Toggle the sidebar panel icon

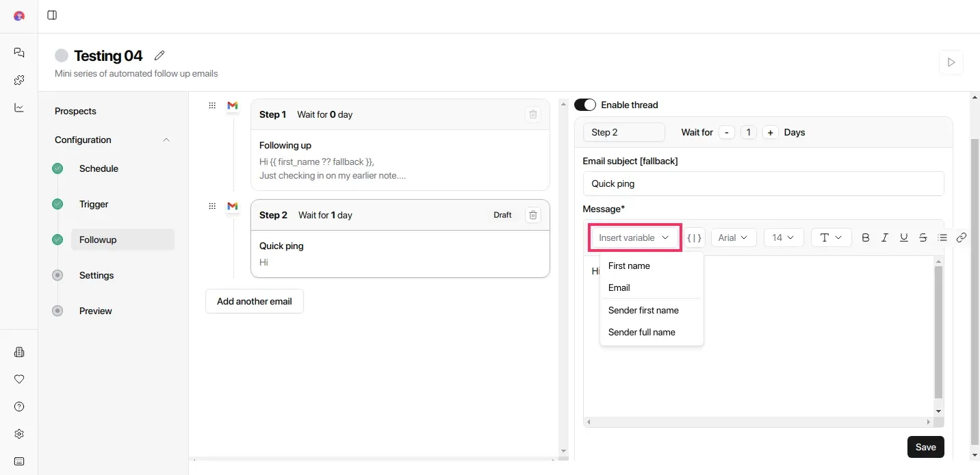tap(52, 15)
